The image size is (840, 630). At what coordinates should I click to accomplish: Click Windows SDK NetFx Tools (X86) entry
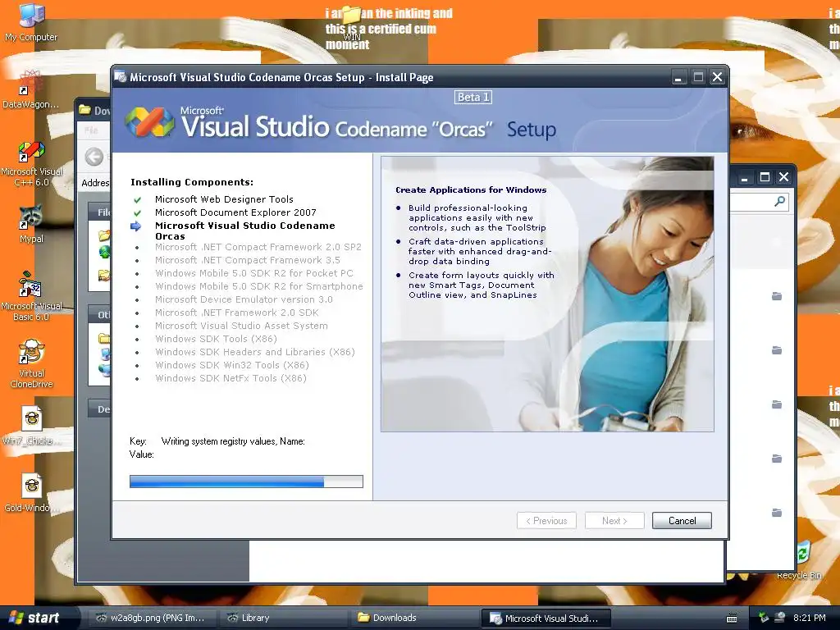click(231, 378)
